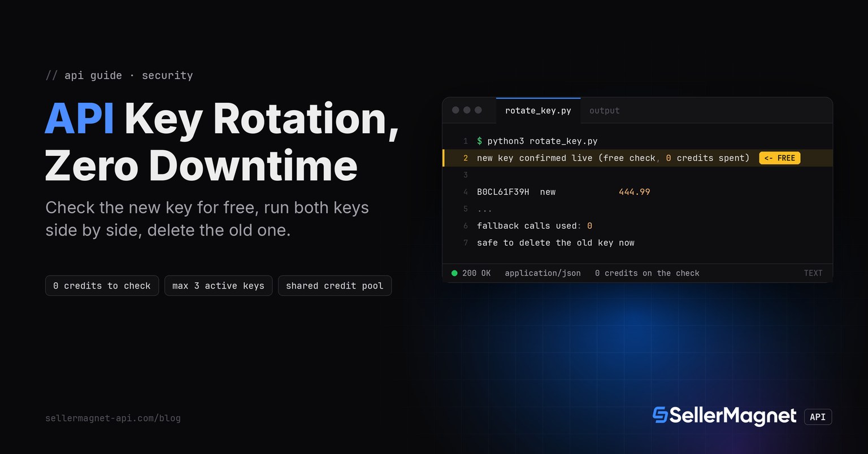Click the "$ python3 rotate_key.py" line
This screenshot has height=454, width=868.
(537, 141)
